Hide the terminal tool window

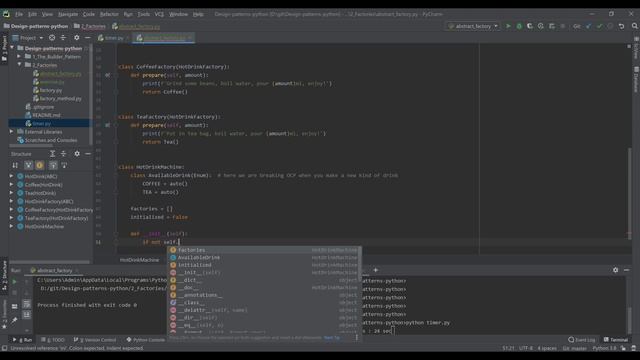627,270
